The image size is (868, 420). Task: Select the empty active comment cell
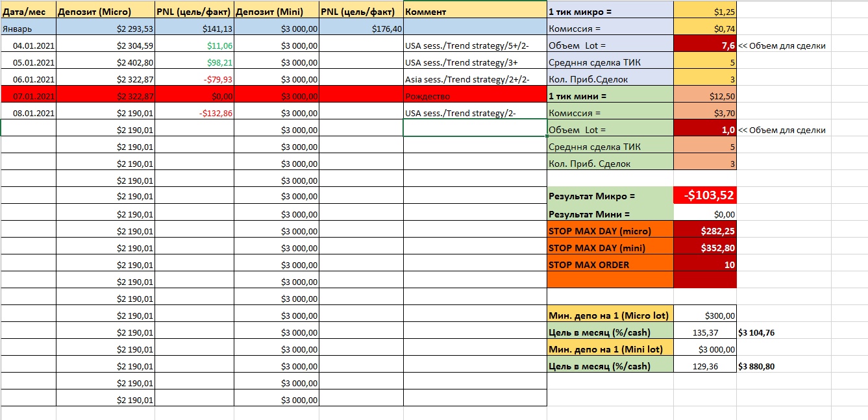click(475, 130)
